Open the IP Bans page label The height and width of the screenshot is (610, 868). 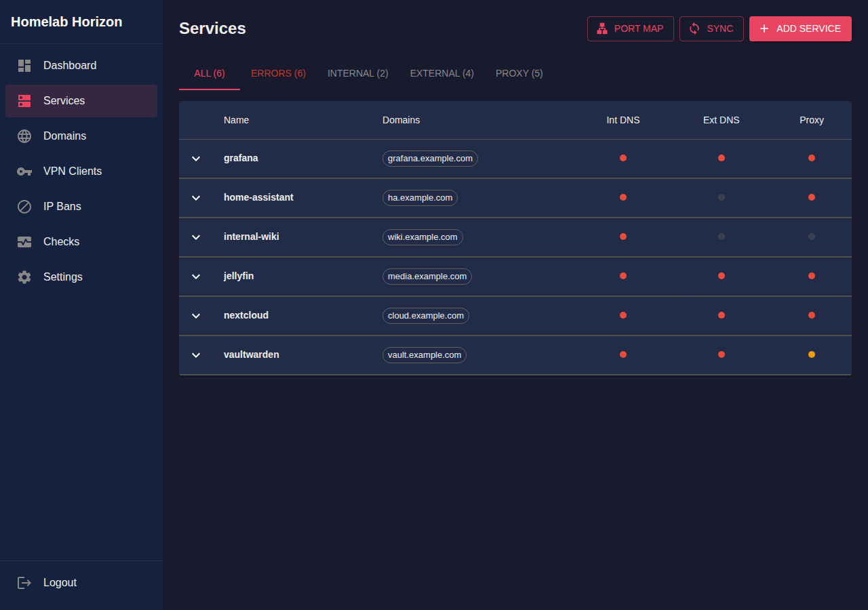[62, 207]
